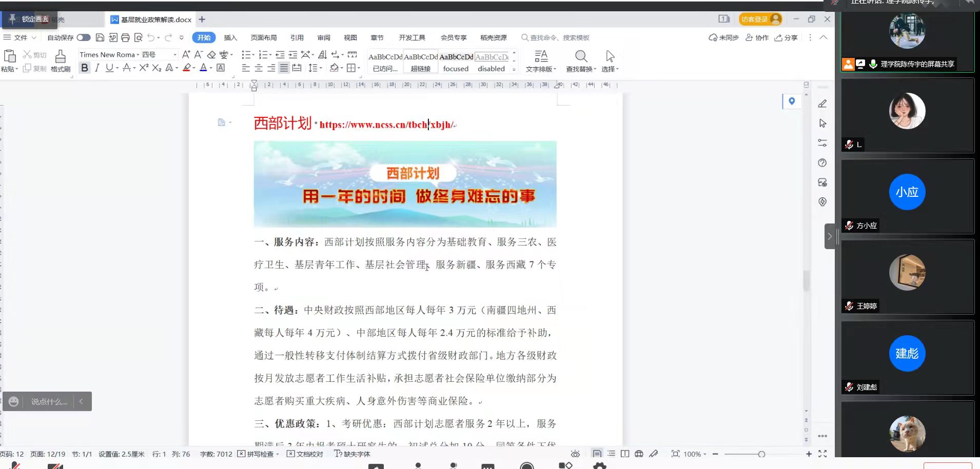
Task: Open the zoom percentage 100% dropdown
Action: pos(695,454)
